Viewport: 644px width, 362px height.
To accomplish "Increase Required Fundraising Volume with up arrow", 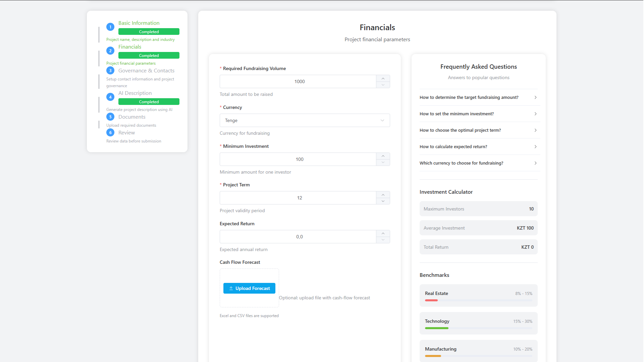I will point(383,78).
